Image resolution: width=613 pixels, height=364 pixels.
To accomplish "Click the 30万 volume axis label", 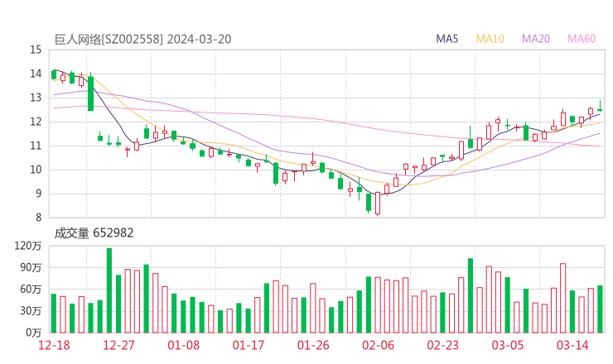I will point(31,311).
